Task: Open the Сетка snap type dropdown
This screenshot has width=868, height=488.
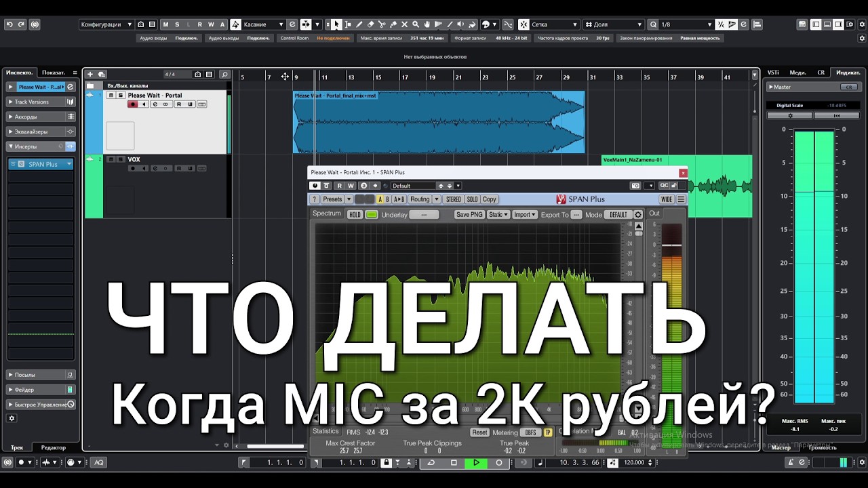Action: pos(555,24)
